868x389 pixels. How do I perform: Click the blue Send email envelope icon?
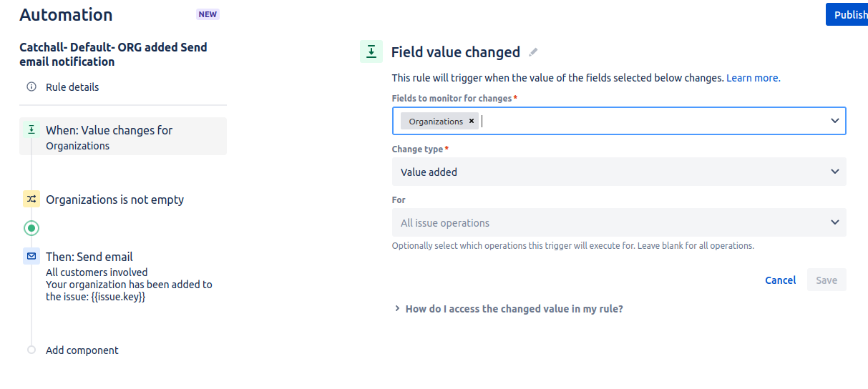(31, 256)
